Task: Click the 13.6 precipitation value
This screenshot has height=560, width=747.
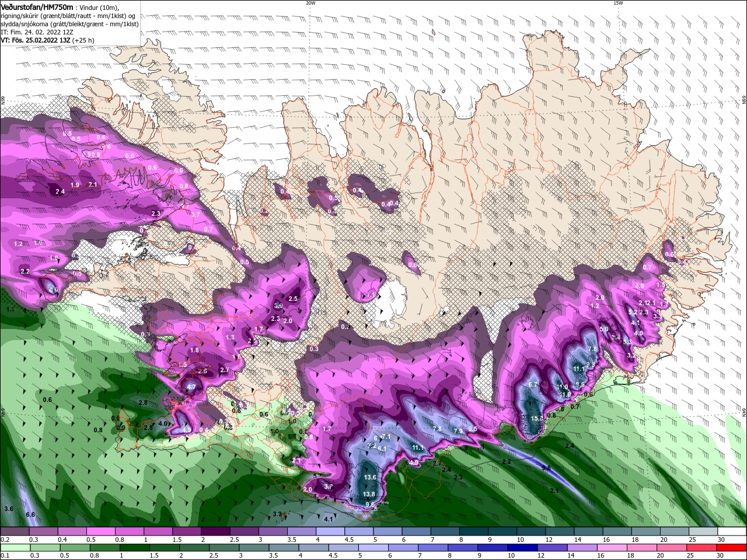Action: pos(370,477)
